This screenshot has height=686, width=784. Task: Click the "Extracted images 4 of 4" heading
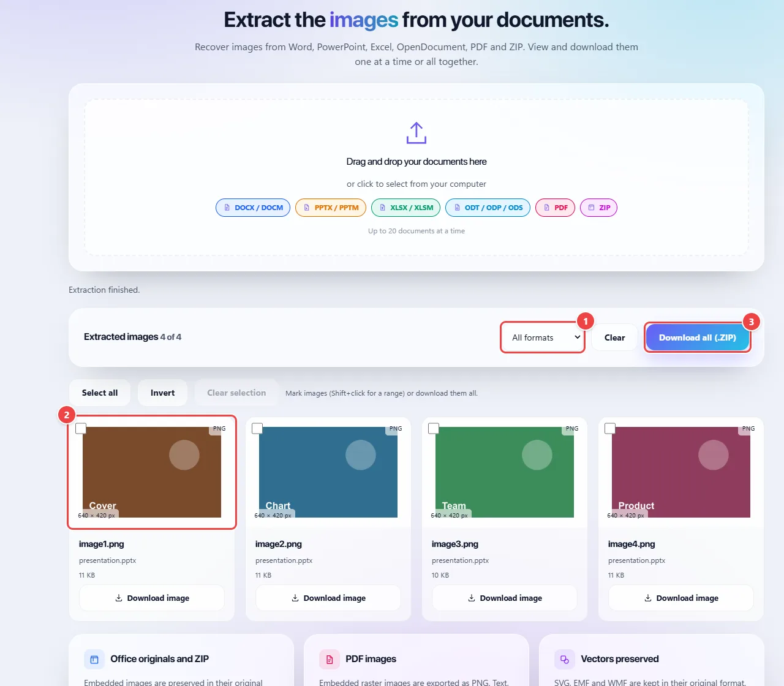[132, 337]
